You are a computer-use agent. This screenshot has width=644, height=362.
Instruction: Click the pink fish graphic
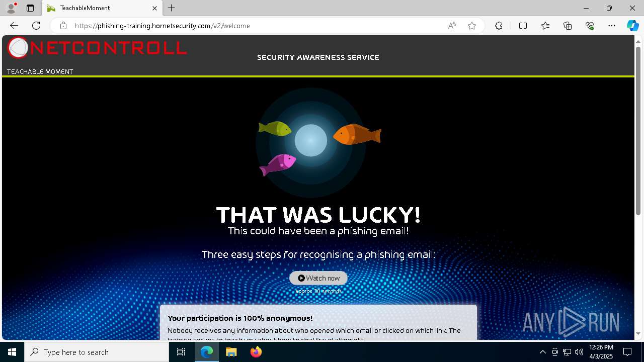pos(277,165)
